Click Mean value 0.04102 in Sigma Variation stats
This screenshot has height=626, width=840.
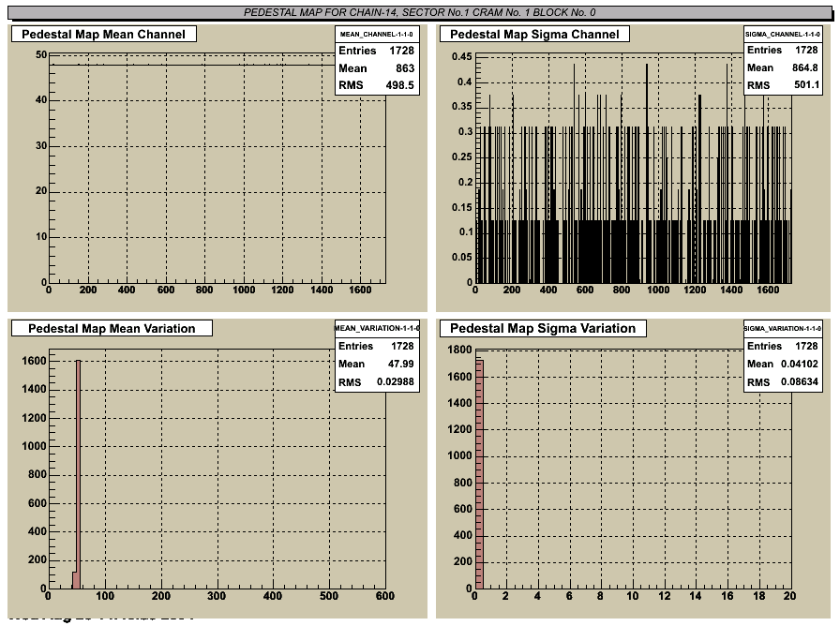pos(800,365)
